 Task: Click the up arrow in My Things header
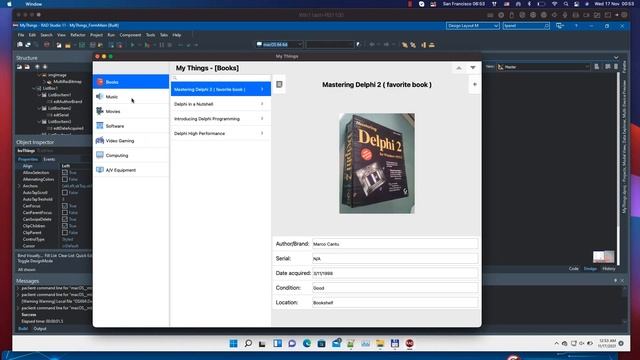click(459, 68)
